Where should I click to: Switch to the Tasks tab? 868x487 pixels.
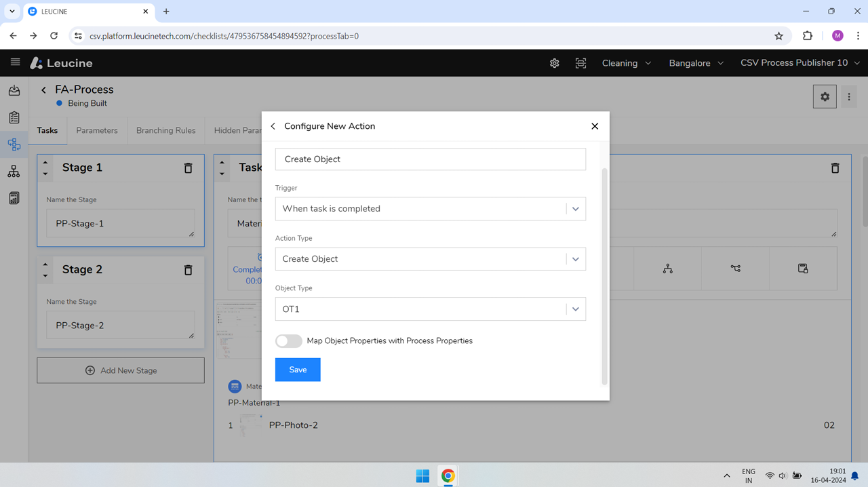tap(47, 130)
